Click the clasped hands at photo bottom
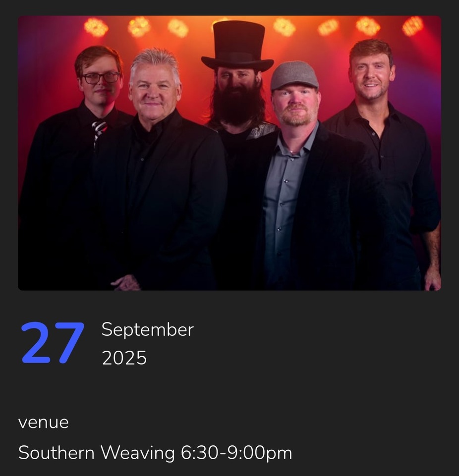The height and width of the screenshot is (476, 459). 125,283
